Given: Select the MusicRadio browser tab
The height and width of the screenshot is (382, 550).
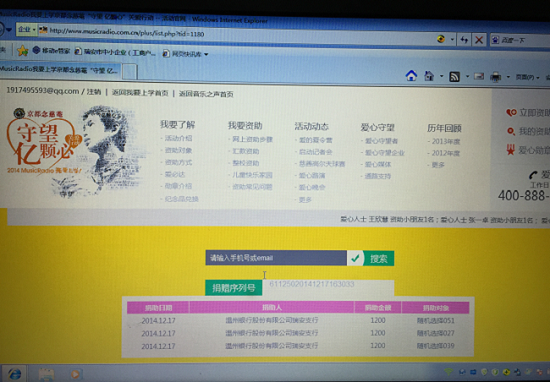Looking at the screenshot, I should click(60, 69).
